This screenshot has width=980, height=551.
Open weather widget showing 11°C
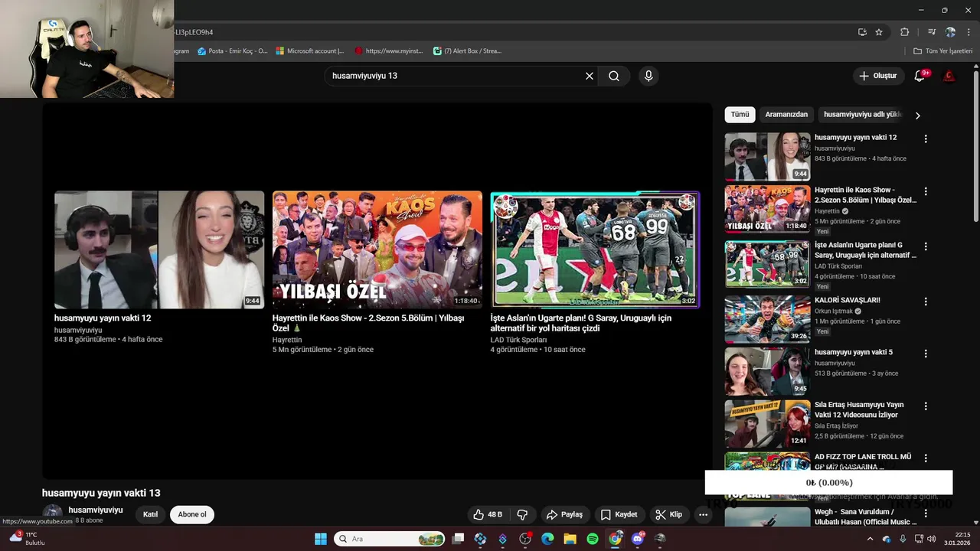(x=27, y=538)
